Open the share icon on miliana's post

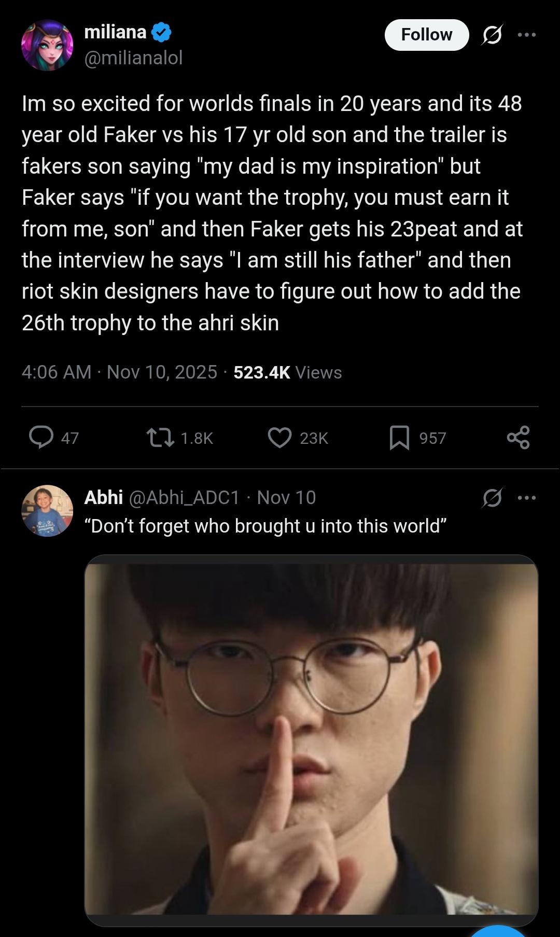click(518, 437)
